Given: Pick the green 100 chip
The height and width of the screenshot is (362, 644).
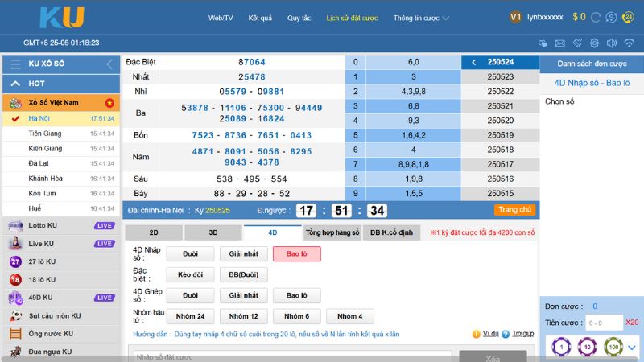Looking at the screenshot, I should pyautogui.click(x=613, y=348).
